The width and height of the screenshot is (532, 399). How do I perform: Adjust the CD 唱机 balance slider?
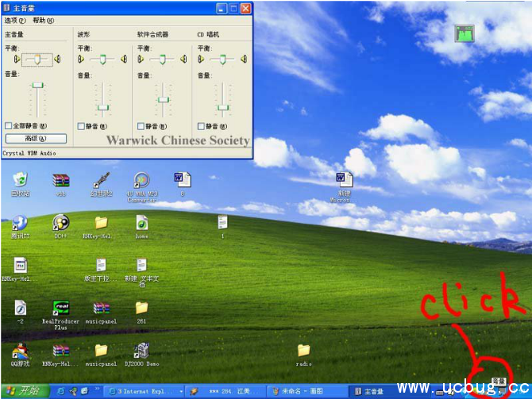222,59
